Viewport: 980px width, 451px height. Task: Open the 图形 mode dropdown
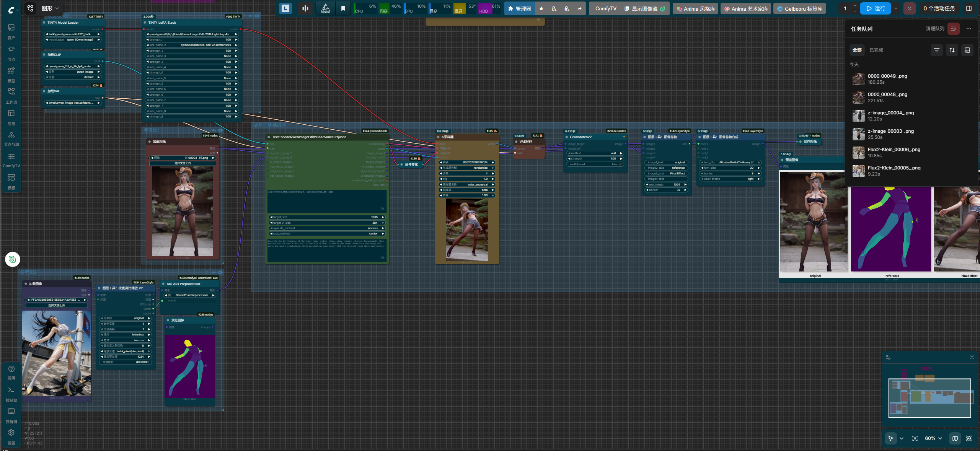pos(50,8)
